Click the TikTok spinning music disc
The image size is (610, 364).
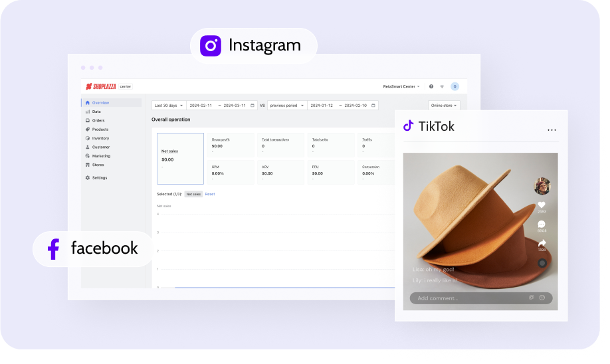pyautogui.click(x=542, y=263)
